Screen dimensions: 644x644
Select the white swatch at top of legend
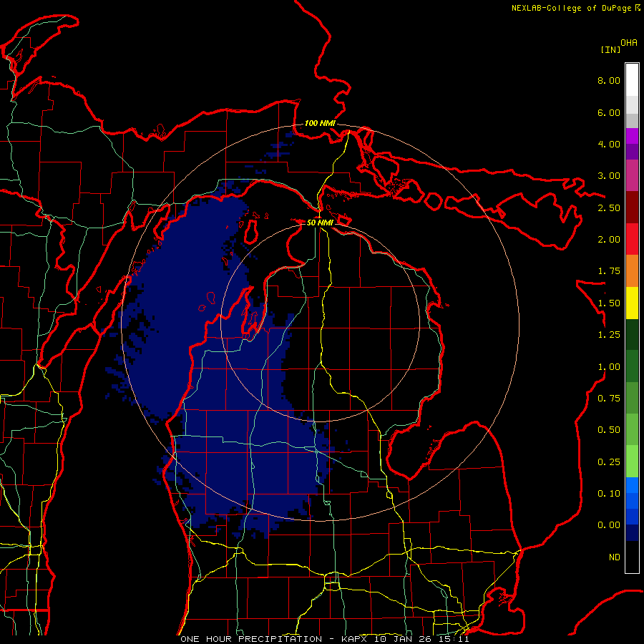coord(632,79)
